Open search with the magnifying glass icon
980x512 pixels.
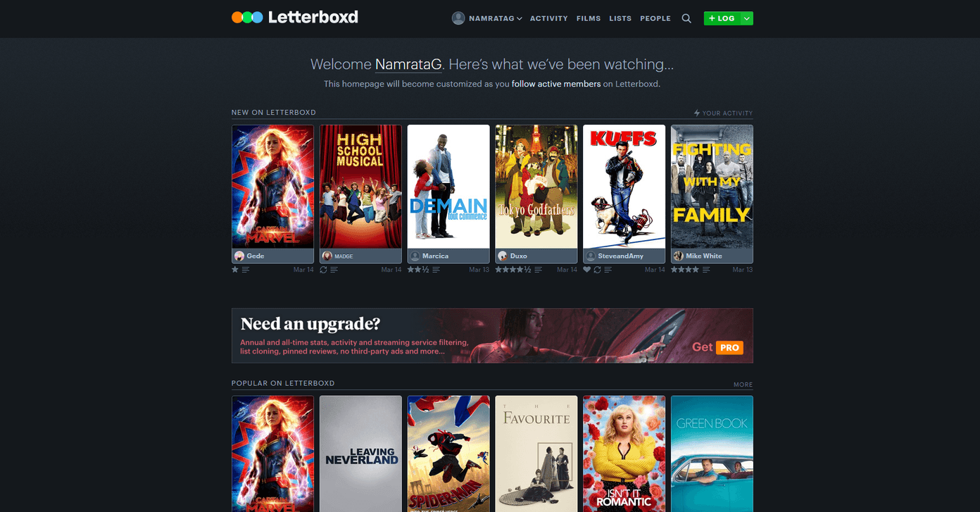click(686, 18)
